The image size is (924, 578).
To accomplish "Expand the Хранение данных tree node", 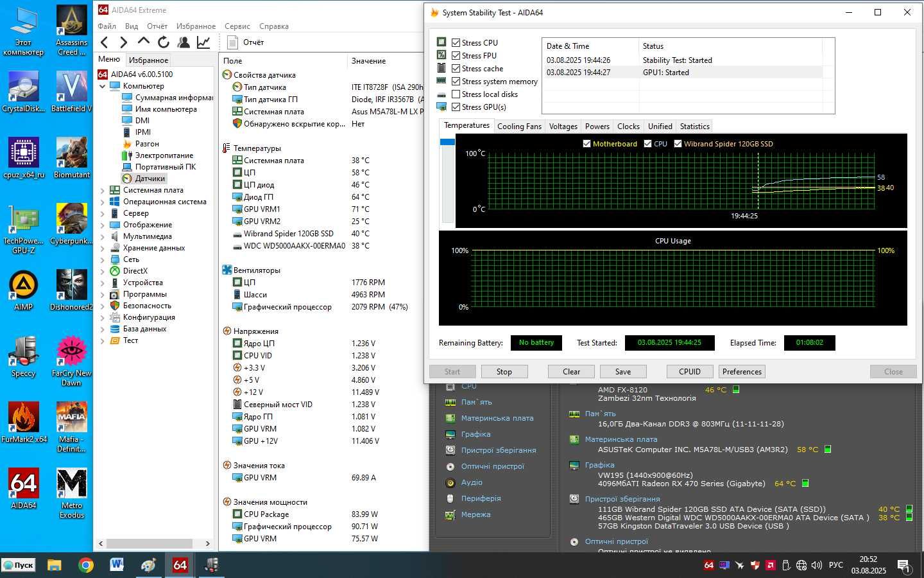I will (x=103, y=248).
